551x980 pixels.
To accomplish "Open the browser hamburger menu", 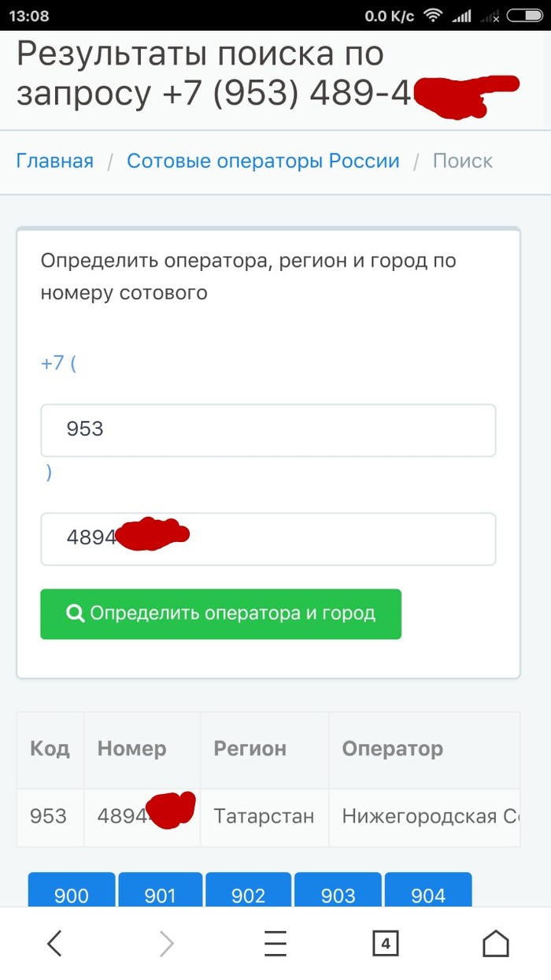I will [x=275, y=943].
